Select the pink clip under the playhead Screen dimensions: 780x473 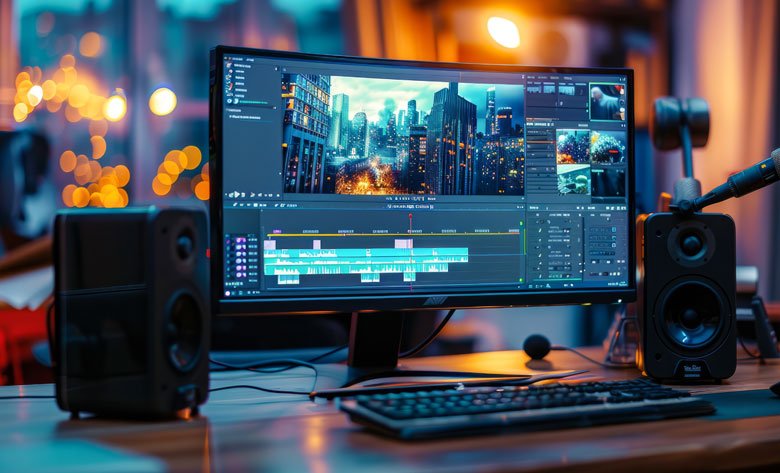(404, 243)
